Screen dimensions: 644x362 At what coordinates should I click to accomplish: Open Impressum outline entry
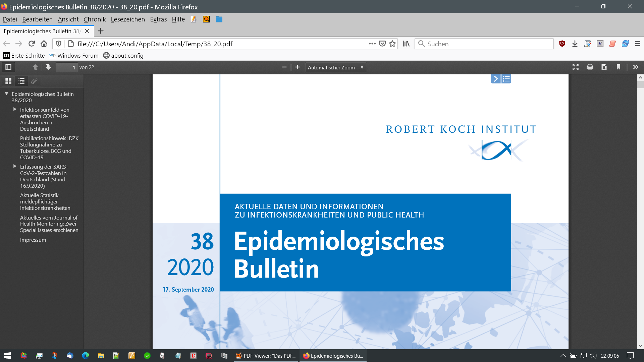click(x=33, y=240)
